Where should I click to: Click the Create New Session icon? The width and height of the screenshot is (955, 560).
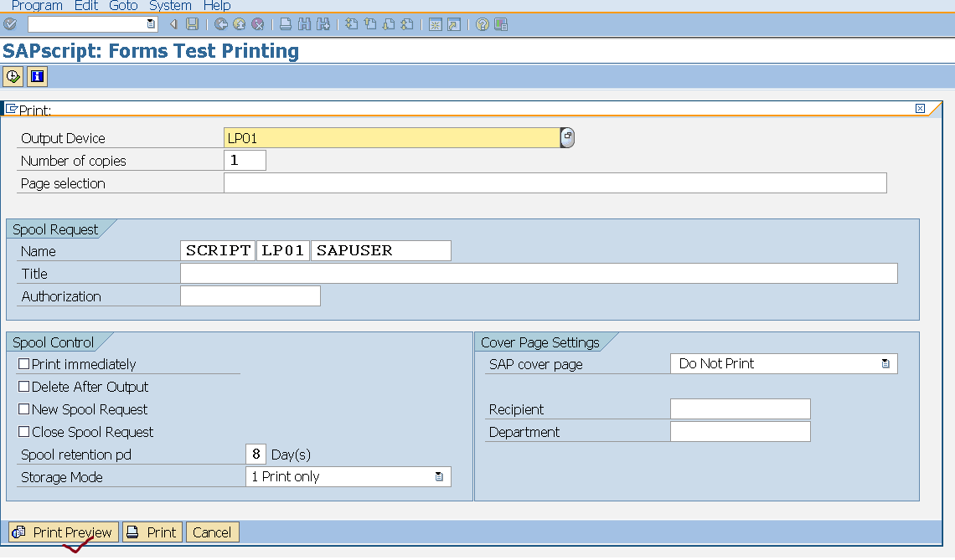point(435,24)
